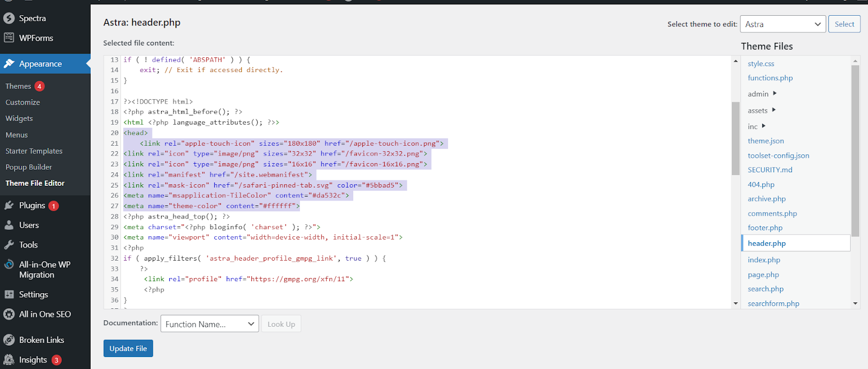
Task: Click the code editor scroll-down arrow
Action: (x=736, y=303)
